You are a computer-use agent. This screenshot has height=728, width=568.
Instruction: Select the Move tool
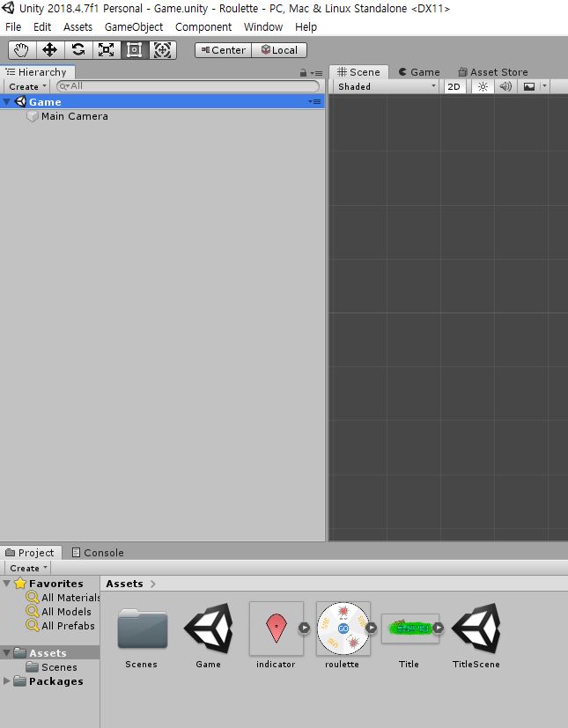pos(49,49)
